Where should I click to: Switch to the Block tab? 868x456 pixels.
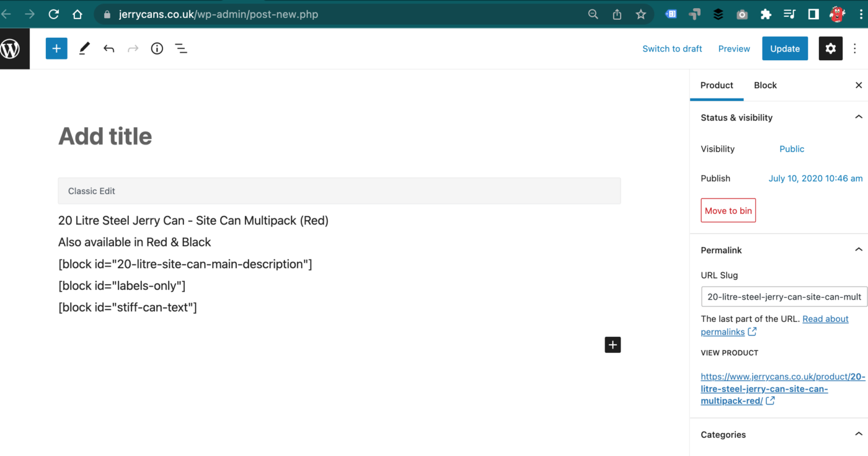(765, 86)
